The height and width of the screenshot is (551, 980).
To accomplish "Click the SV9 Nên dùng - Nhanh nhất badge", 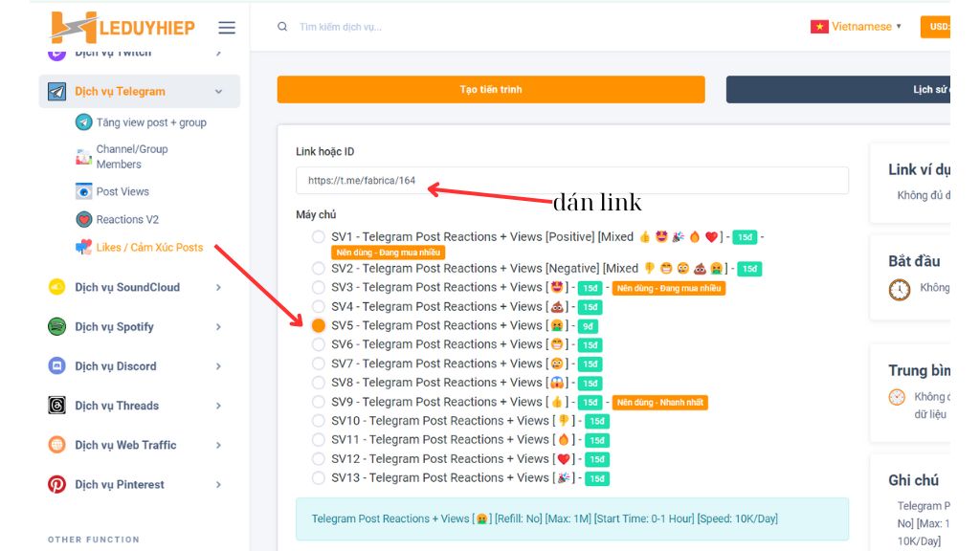I will [660, 403].
